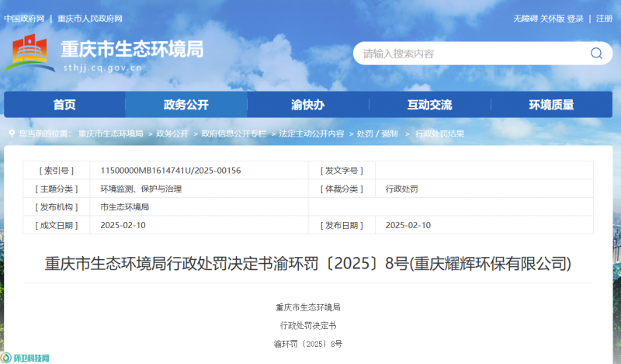Click the 成文日期 label cell
This screenshot has height=364, width=621.
tap(57, 225)
